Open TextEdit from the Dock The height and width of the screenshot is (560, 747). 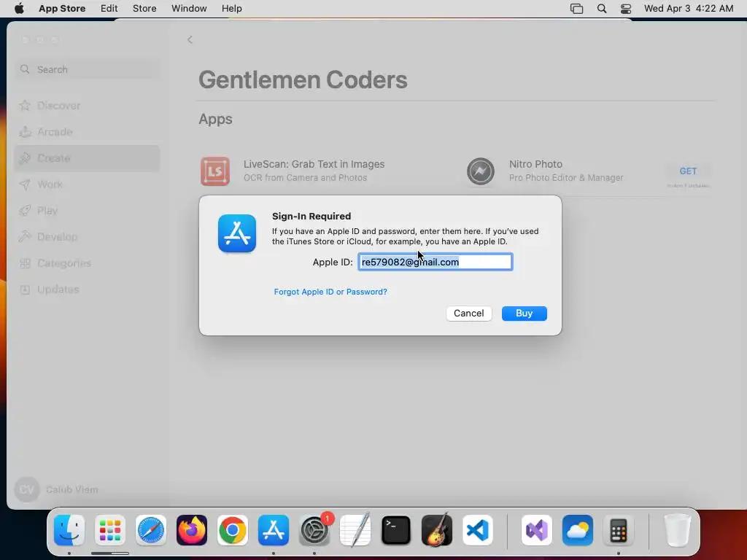355,530
